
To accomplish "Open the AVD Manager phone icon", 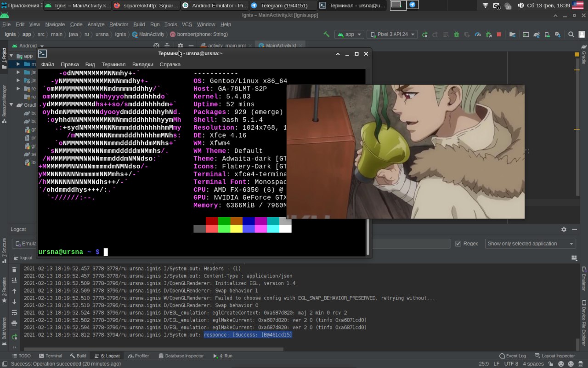I will (547, 34).
